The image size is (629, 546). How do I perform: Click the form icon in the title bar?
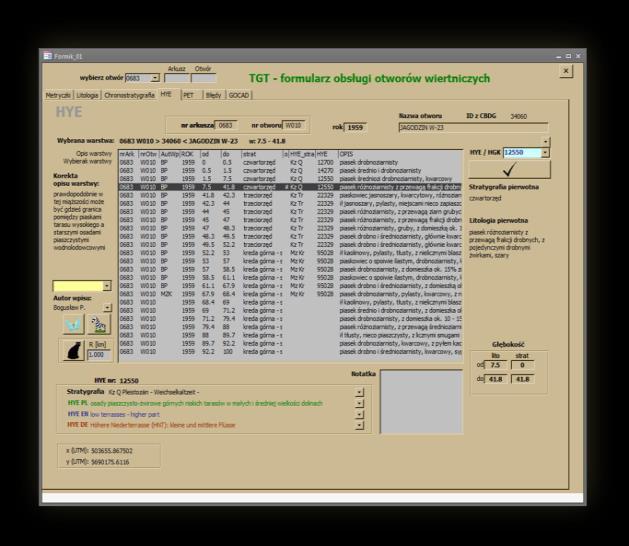pyautogui.click(x=48, y=56)
